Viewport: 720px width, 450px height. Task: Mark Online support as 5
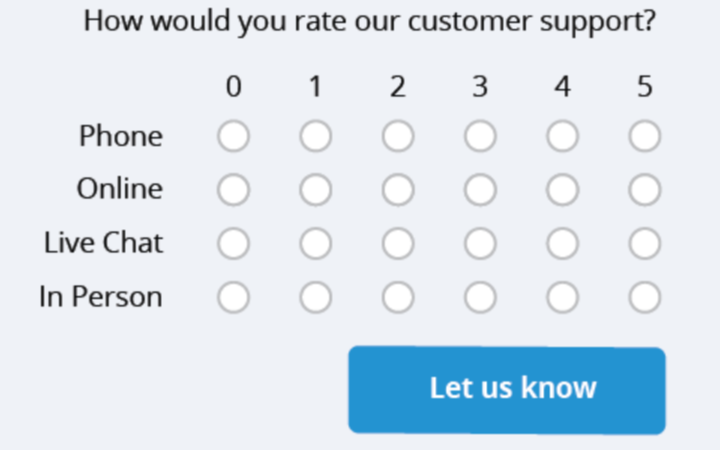tap(645, 189)
